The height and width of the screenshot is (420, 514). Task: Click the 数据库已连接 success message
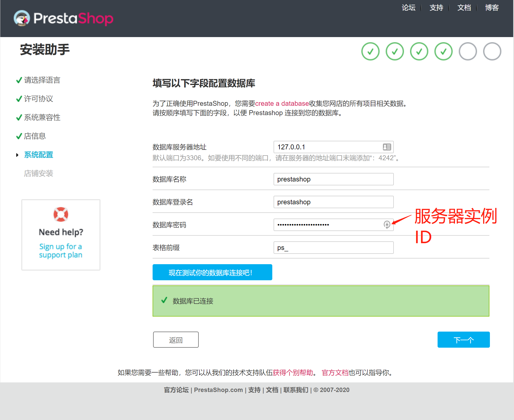pyautogui.click(x=321, y=301)
